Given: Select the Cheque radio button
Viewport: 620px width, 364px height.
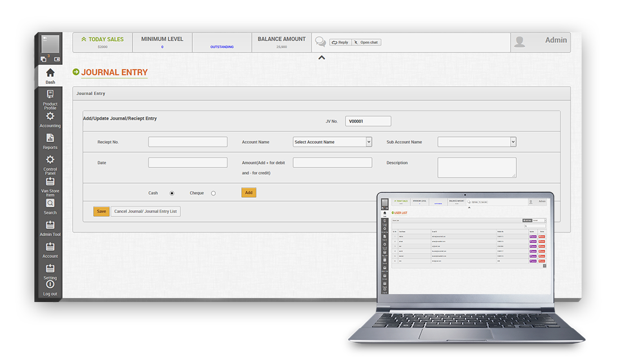Looking at the screenshot, I should (x=213, y=193).
